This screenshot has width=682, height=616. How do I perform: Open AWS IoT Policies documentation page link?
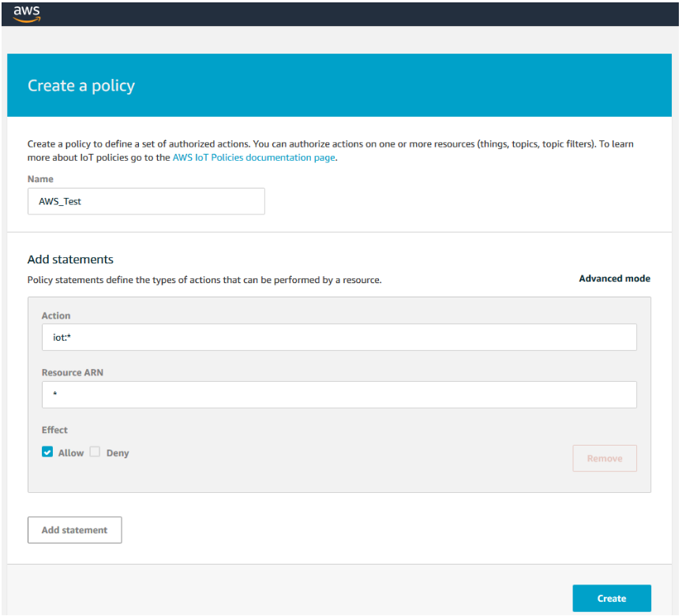[x=254, y=158]
